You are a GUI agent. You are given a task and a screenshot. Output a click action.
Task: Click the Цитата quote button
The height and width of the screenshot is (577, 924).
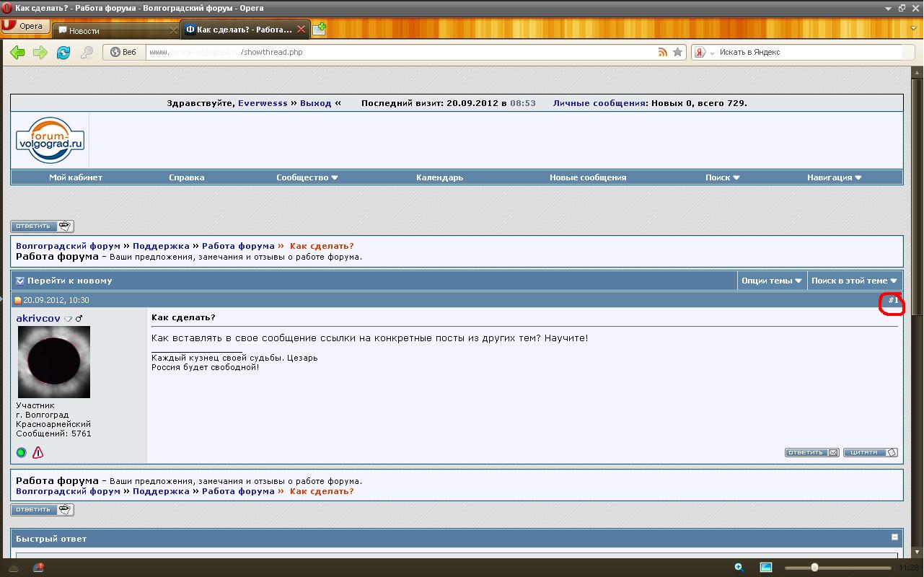[870, 452]
